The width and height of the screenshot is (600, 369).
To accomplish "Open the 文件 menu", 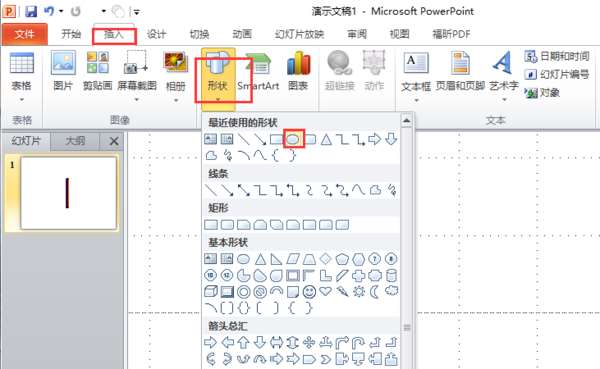I will (24, 34).
